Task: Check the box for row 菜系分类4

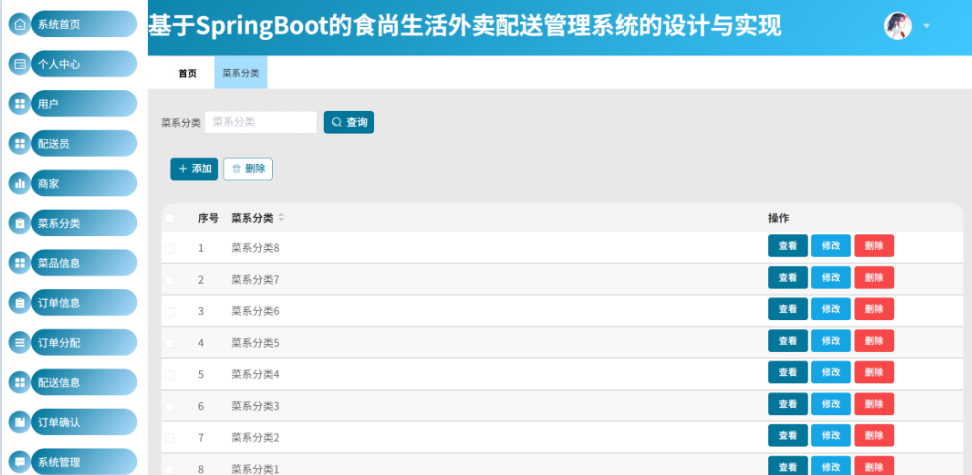Action: (x=169, y=375)
